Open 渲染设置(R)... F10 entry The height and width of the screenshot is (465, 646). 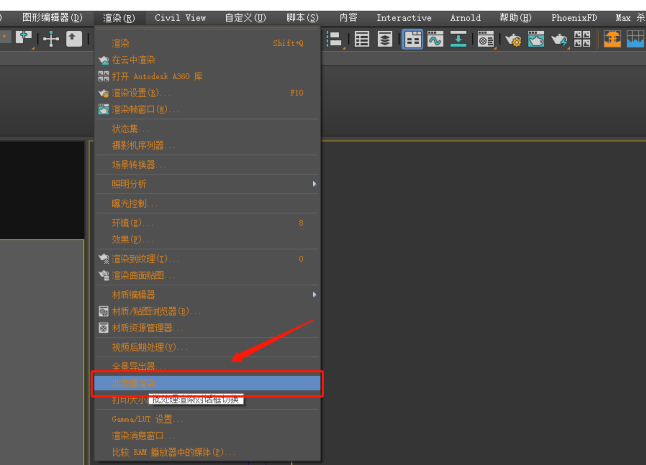(x=208, y=93)
